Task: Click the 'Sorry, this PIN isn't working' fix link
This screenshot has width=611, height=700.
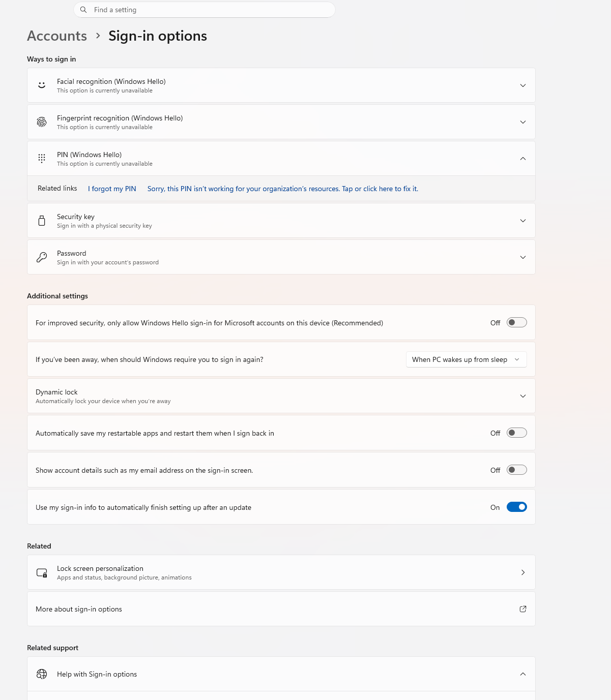Action: point(283,189)
